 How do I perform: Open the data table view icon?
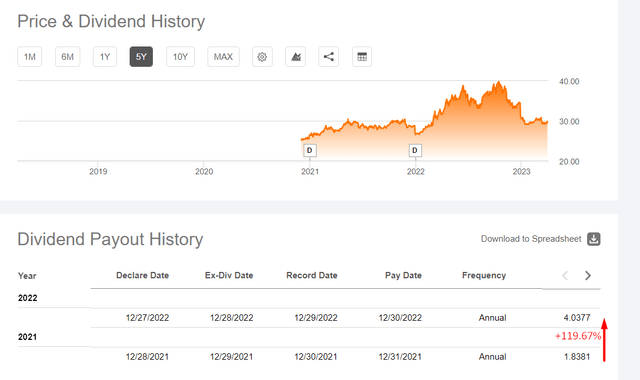click(x=362, y=57)
